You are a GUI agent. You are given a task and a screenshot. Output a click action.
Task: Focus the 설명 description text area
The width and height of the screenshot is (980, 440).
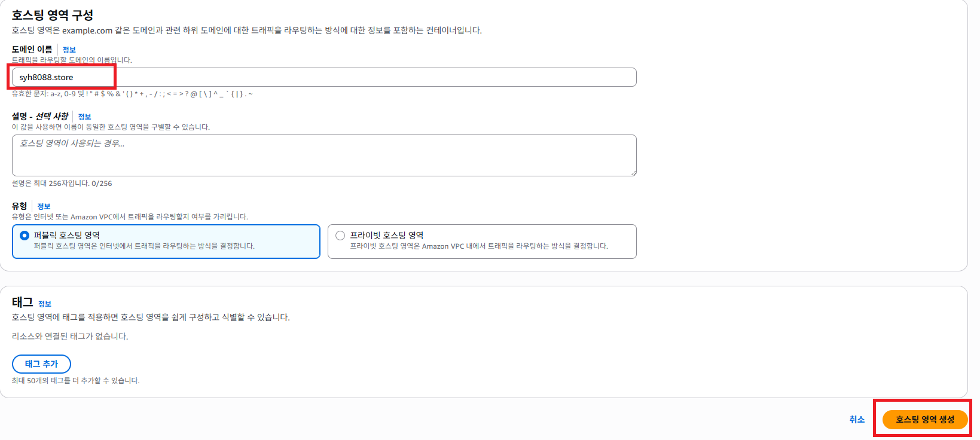coord(324,155)
